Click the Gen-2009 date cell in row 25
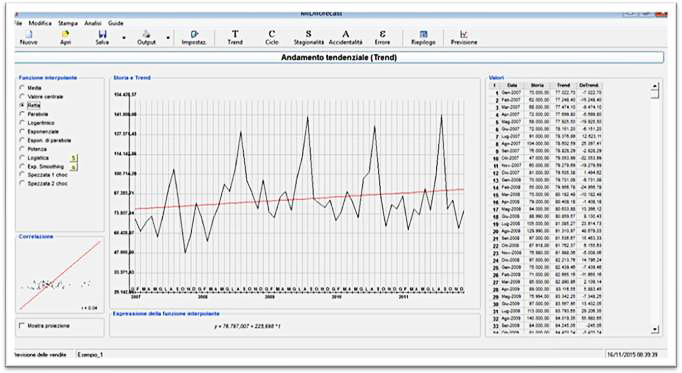Viewport: 682px width, 373px height. [x=511, y=267]
